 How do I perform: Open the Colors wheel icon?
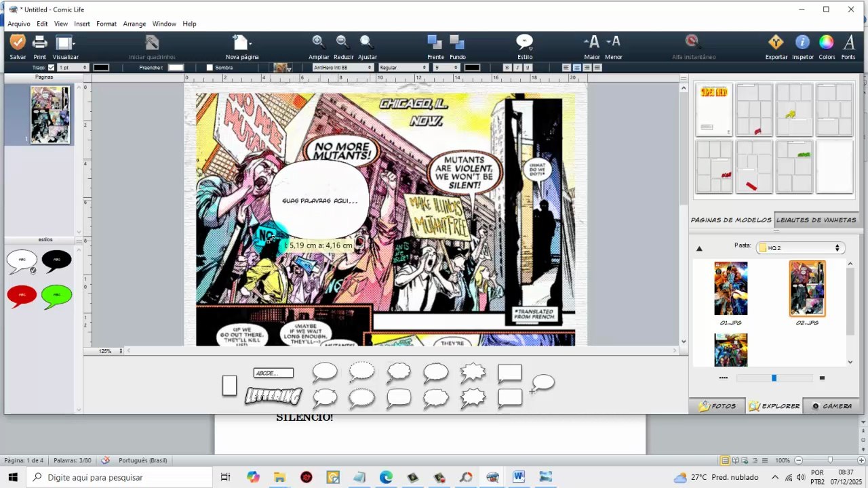click(x=826, y=42)
